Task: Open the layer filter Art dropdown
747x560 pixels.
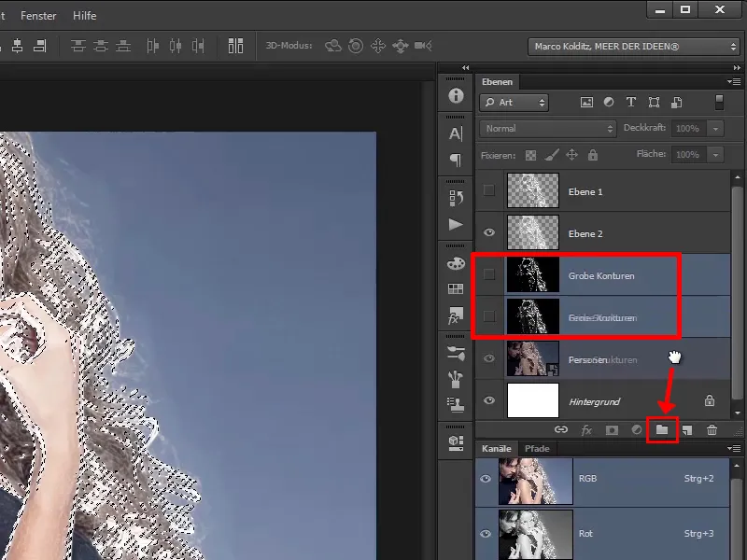Action: [514, 103]
